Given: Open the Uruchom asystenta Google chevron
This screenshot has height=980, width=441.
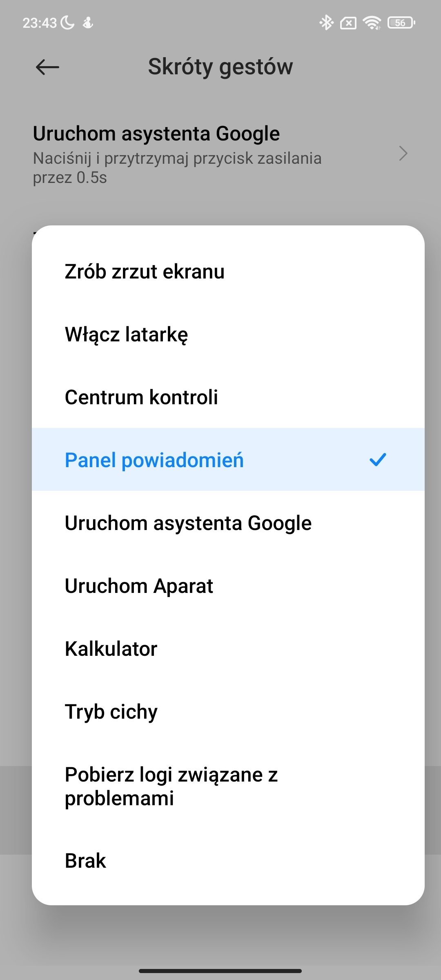Looking at the screenshot, I should pyautogui.click(x=403, y=154).
